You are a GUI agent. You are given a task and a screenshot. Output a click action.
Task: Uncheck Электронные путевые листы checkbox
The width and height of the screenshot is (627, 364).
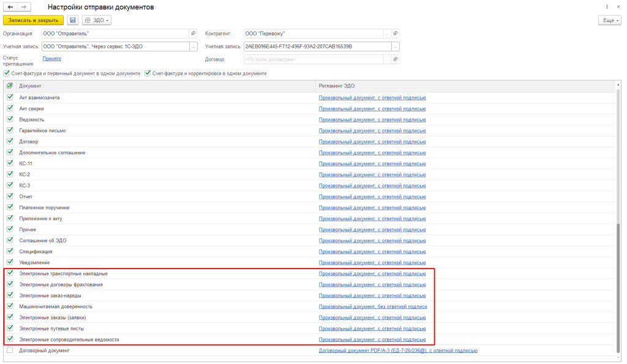[x=10, y=328]
